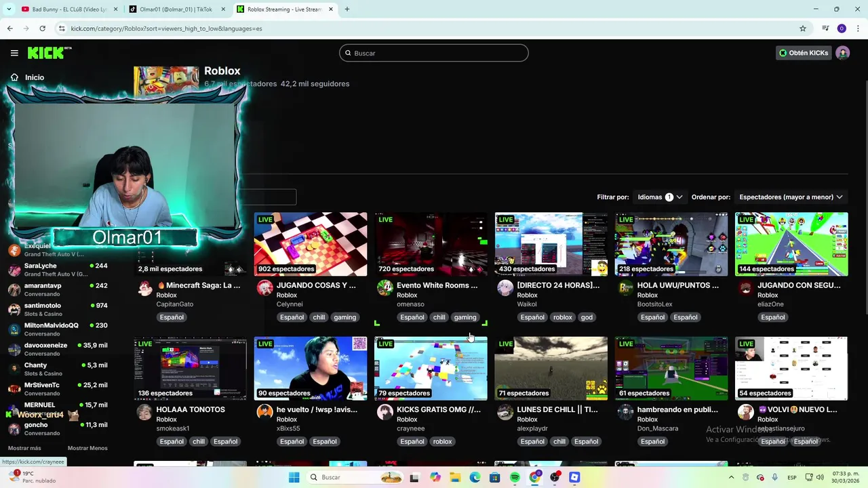The image size is (868, 488).
Task: Go to Inicio in the sidebar
Action: [x=28, y=77]
